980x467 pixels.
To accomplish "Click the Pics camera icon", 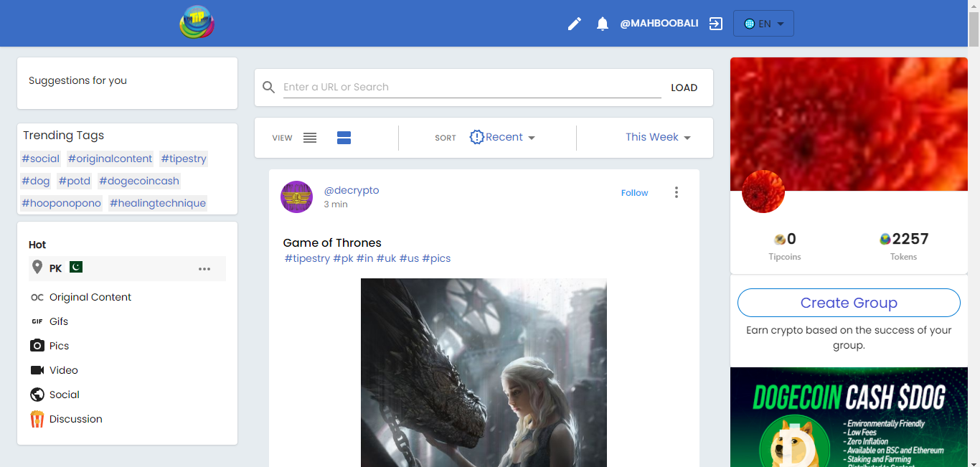I will pyautogui.click(x=37, y=346).
